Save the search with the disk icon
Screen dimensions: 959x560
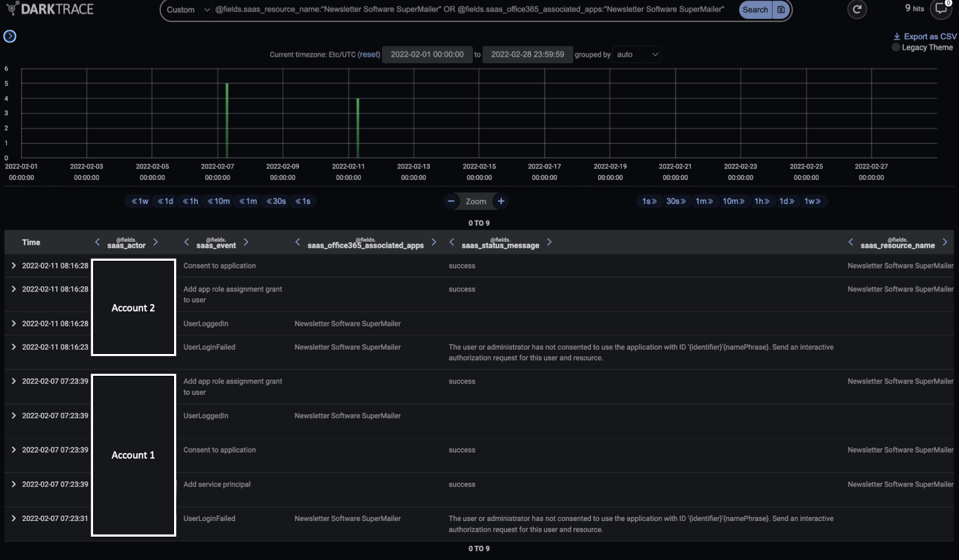pos(781,10)
